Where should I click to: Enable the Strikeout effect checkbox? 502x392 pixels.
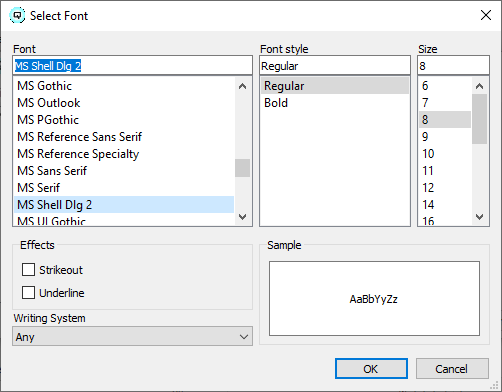click(x=28, y=270)
